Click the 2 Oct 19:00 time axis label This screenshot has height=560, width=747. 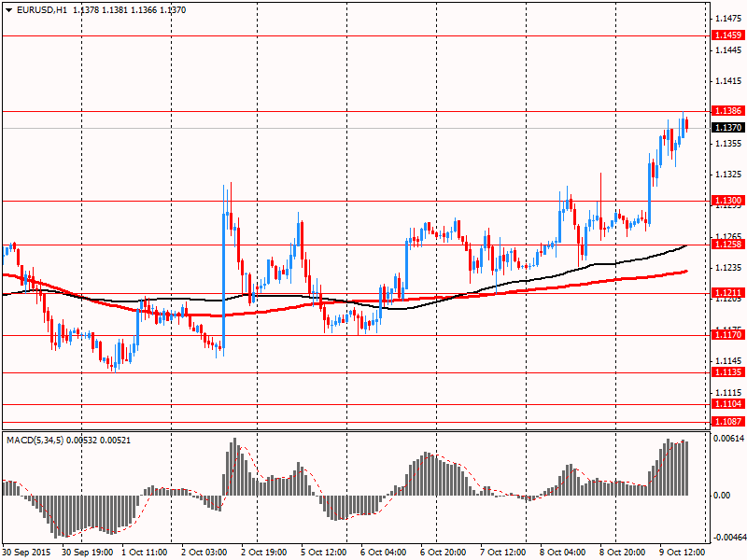click(264, 553)
